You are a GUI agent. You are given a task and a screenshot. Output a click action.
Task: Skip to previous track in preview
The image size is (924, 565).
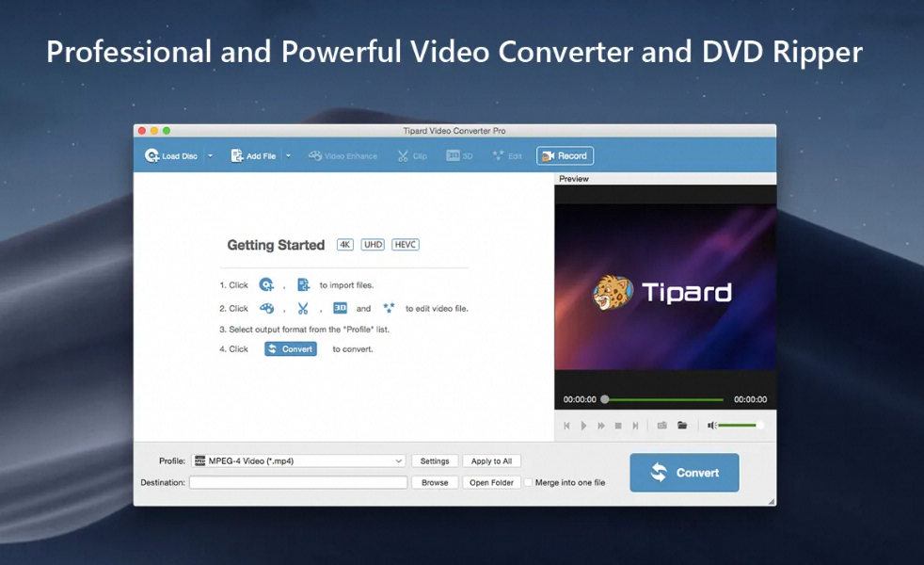(566, 426)
